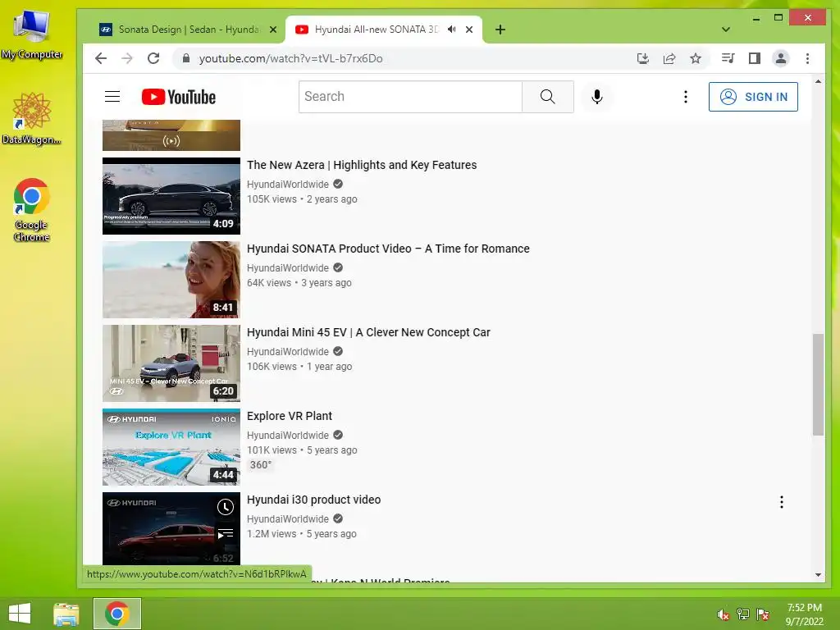Image resolution: width=840 pixels, height=630 pixels.
Task: Start voice search with microphone icon
Action: tap(597, 97)
